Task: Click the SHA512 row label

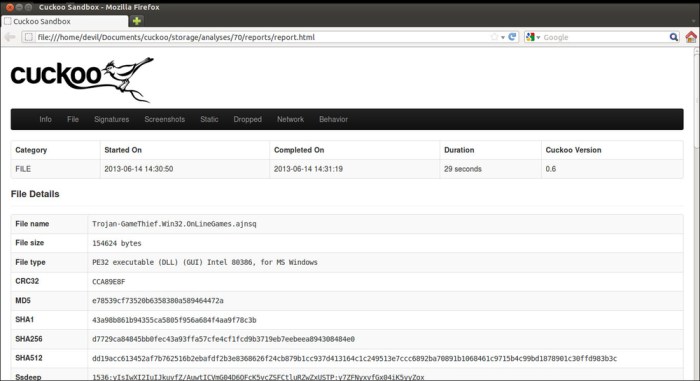Action: (29, 358)
